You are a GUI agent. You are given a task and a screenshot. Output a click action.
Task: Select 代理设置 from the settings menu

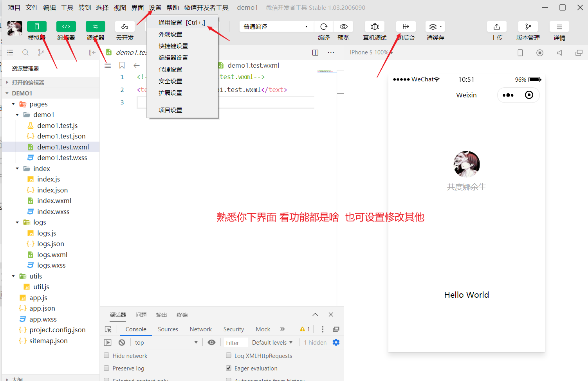click(x=182, y=70)
